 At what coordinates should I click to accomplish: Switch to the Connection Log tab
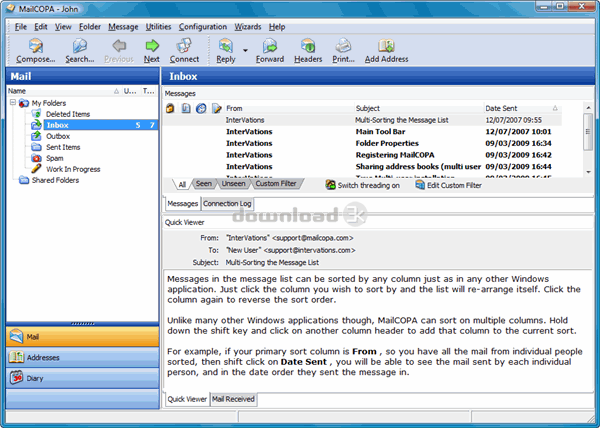(x=227, y=204)
